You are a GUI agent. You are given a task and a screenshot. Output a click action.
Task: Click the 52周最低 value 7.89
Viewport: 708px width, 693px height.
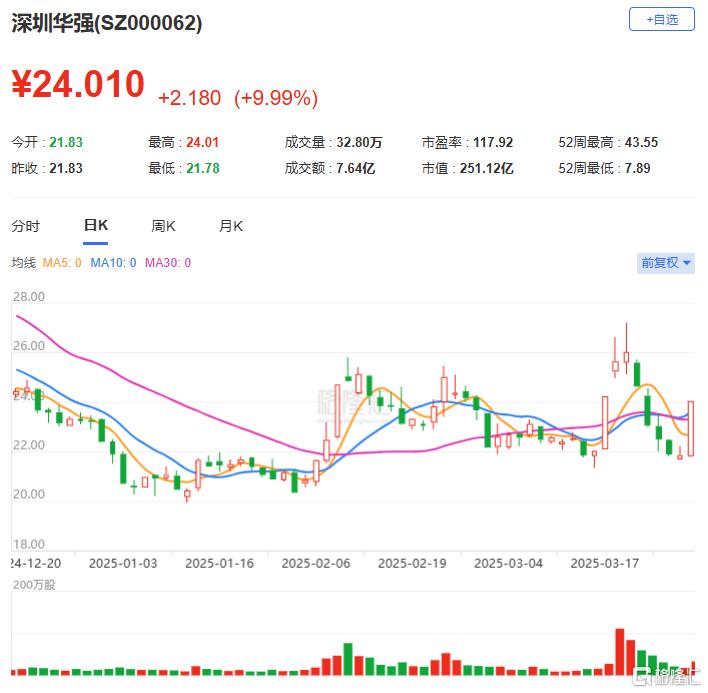(638, 168)
